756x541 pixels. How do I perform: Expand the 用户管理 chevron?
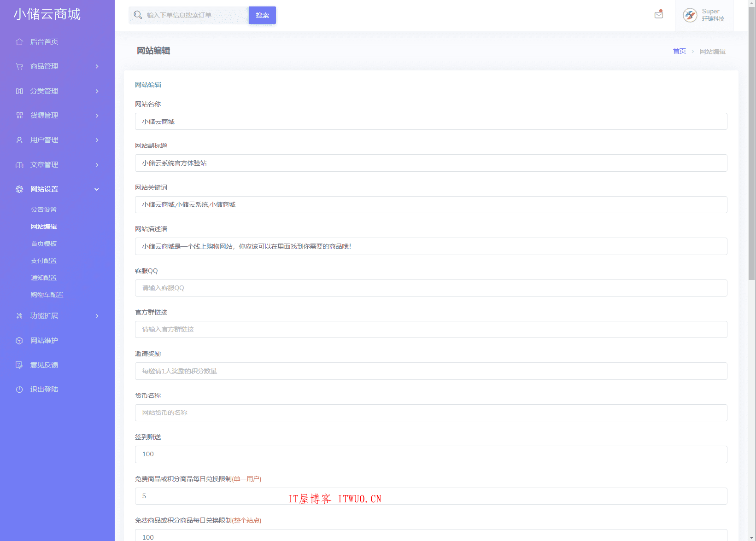[97, 140]
